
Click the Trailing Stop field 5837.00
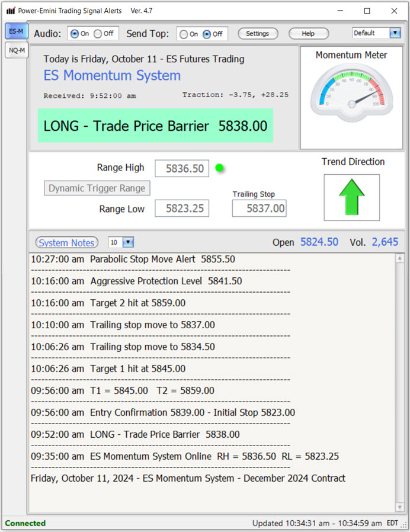(260, 209)
